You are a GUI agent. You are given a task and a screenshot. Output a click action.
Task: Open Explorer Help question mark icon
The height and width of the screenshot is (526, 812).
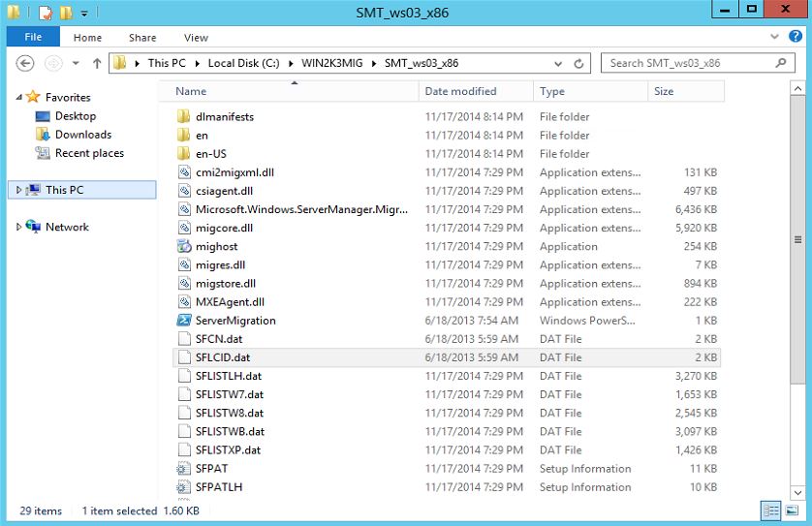point(796,36)
